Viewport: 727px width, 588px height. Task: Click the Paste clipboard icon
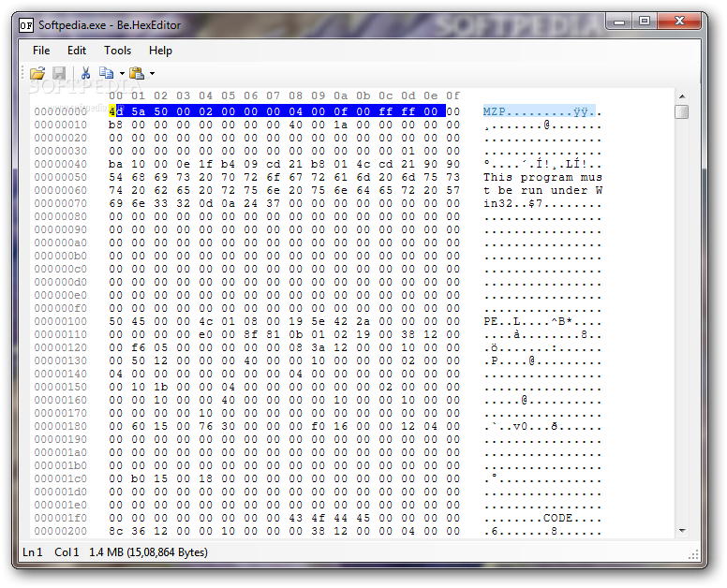click(137, 73)
